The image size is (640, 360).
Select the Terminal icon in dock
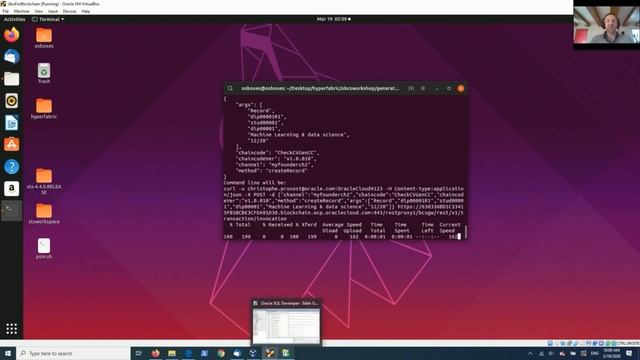pos(11,211)
